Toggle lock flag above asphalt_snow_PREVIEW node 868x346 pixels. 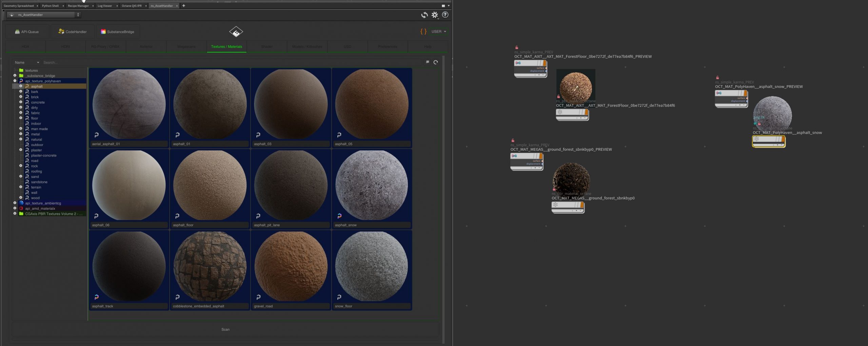coord(717,78)
